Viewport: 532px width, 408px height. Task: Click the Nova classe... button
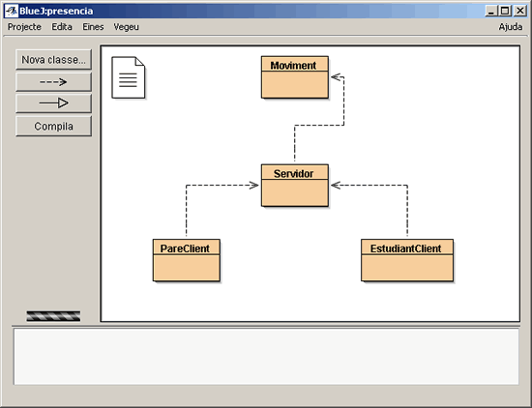pos(53,60)
